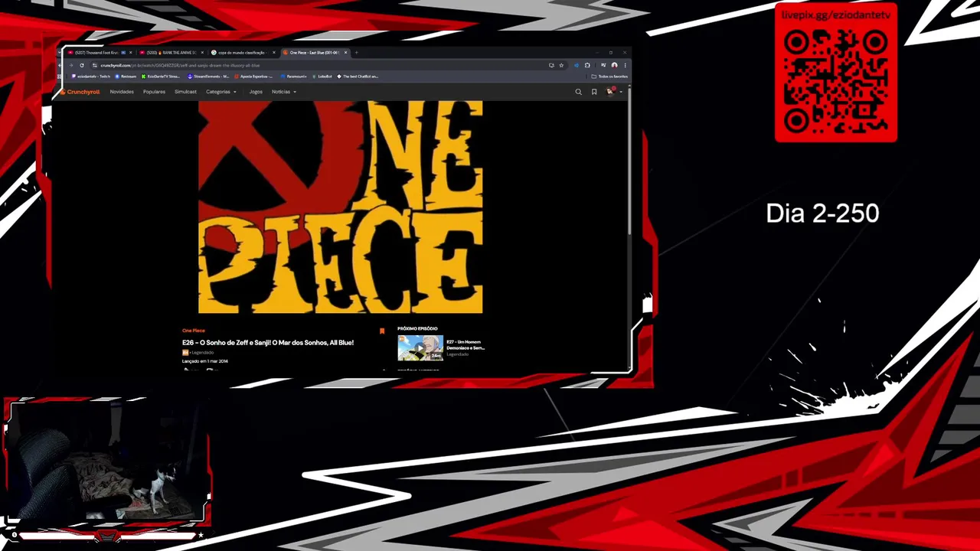This screenshot has width=980, height=551.
Task: Switch to the copa do mundo classificação tab
Action: click(241, 53)
